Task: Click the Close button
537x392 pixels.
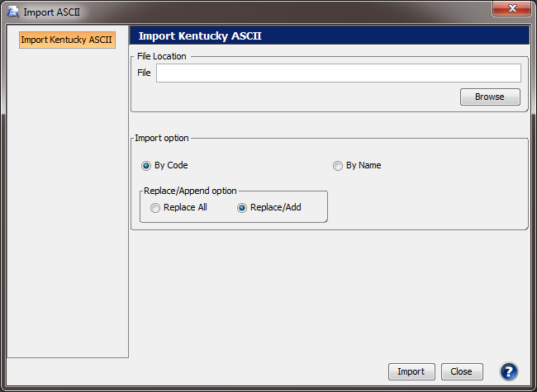Action: click(x=462, y=372)
